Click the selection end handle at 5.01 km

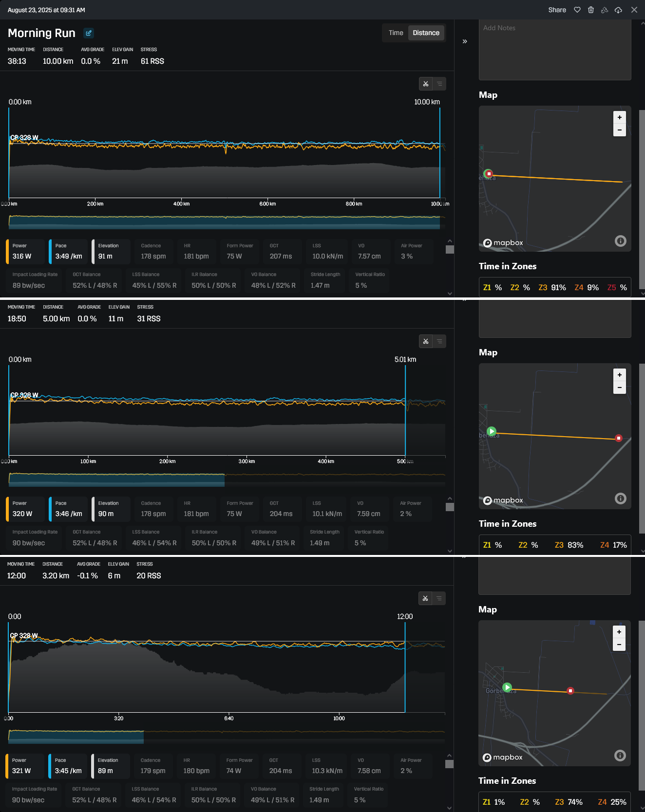click(x=405, y=410)
